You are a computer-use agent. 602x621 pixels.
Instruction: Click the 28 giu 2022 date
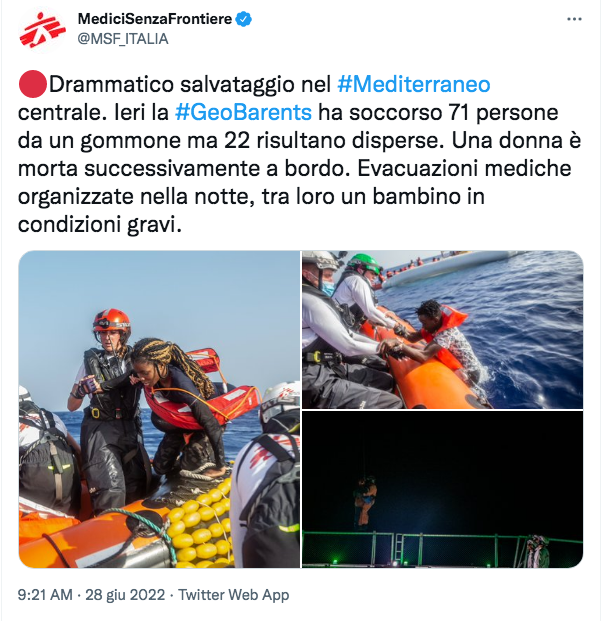(x=125, y=595)
